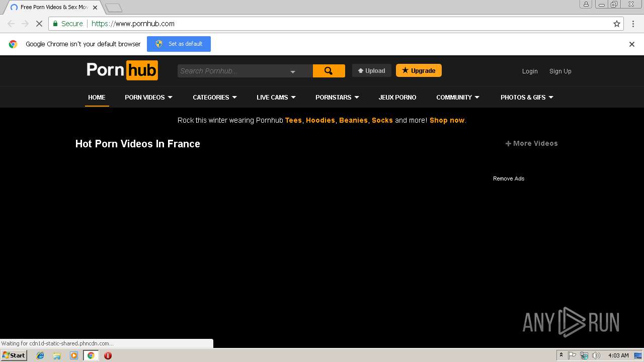Close the current browser tab

[x=95, y=8]
